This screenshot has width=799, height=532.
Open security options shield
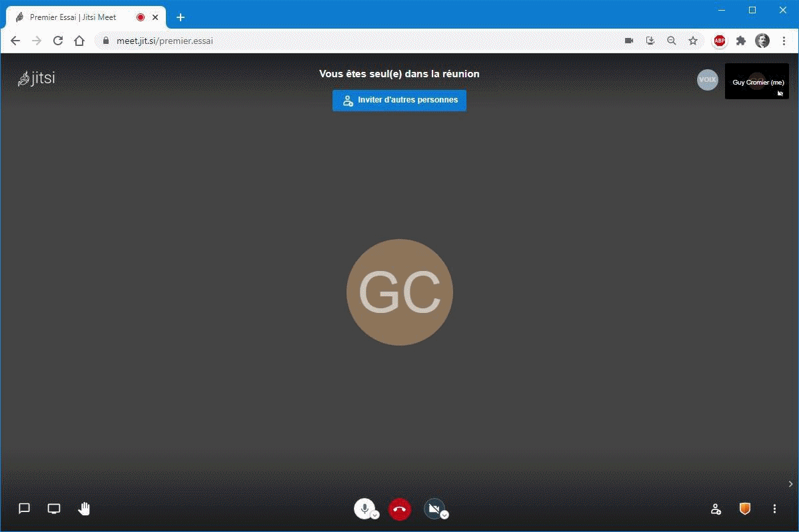[x=745, y=509]
